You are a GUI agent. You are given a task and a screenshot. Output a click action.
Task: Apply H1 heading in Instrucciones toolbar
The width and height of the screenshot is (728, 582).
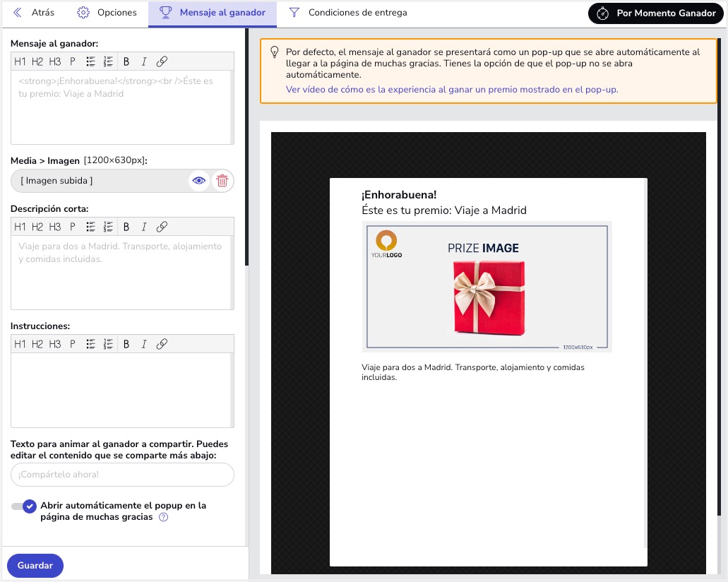(x=20, y=344)
